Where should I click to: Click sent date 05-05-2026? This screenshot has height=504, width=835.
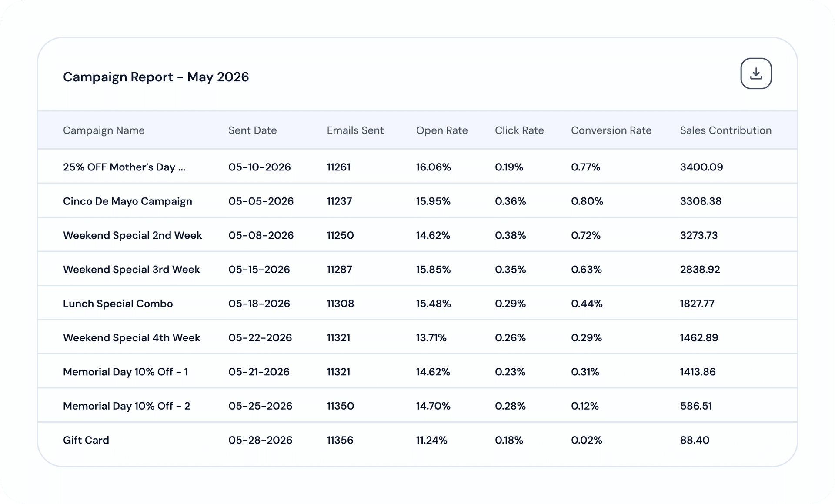coord(261,201)
